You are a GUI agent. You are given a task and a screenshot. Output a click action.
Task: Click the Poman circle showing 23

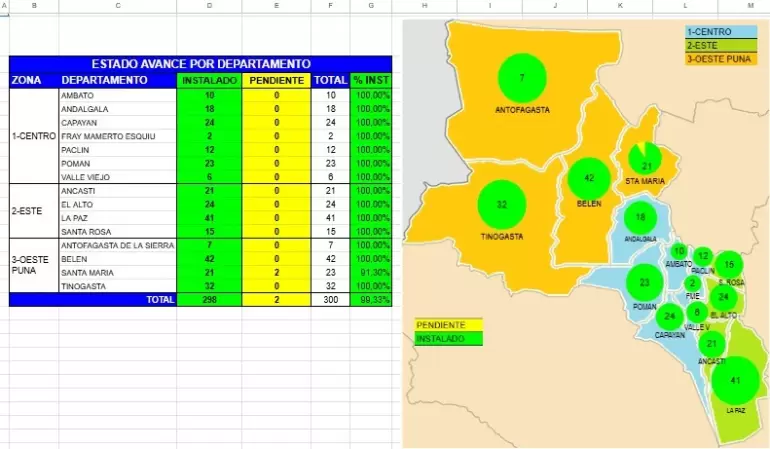(645, 283)
